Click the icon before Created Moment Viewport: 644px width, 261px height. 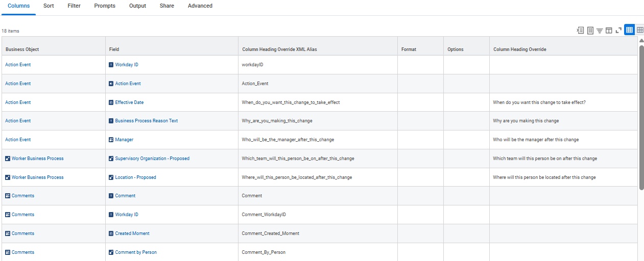[111, 233]
